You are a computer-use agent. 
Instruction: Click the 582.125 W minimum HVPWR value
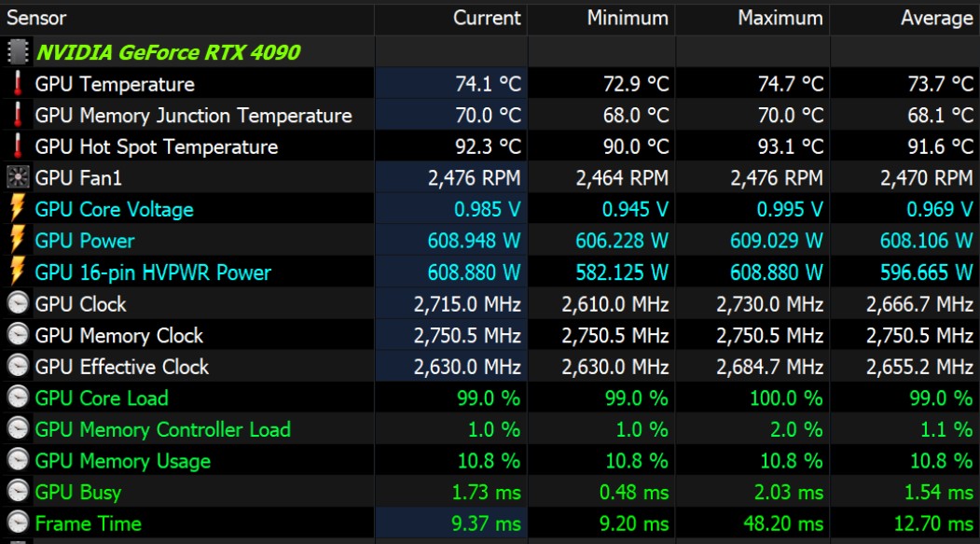622,272
